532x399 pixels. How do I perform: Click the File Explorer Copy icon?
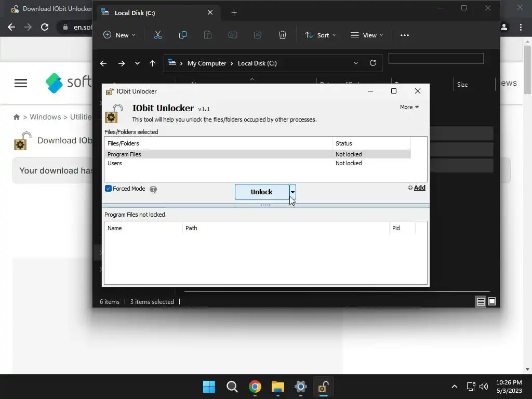coord(182,35)
